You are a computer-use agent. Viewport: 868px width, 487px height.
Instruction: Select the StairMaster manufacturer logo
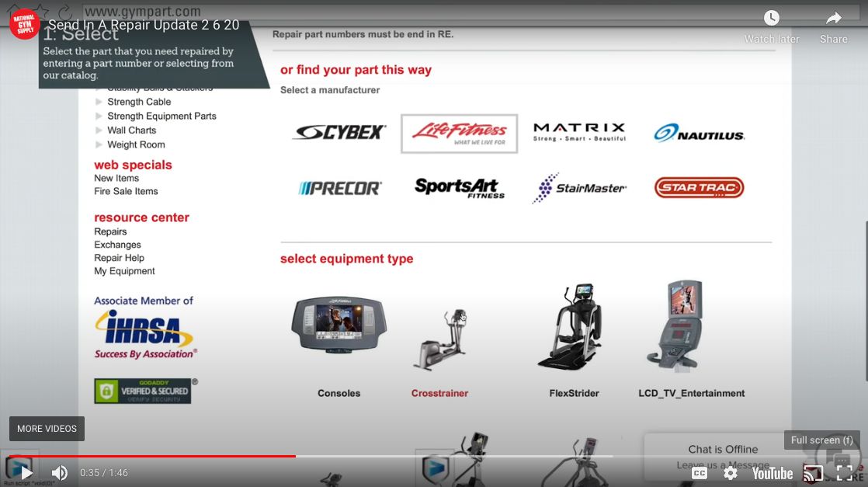(x=579, y=188)
